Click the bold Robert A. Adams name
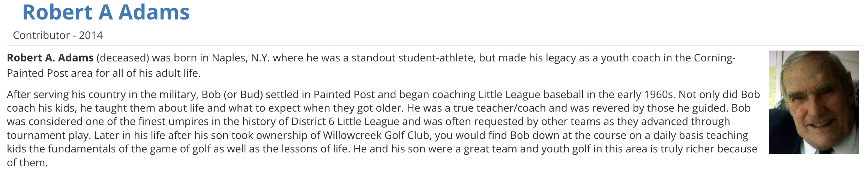The width and height of the screenshot is (868, 182). coord(50,58)
